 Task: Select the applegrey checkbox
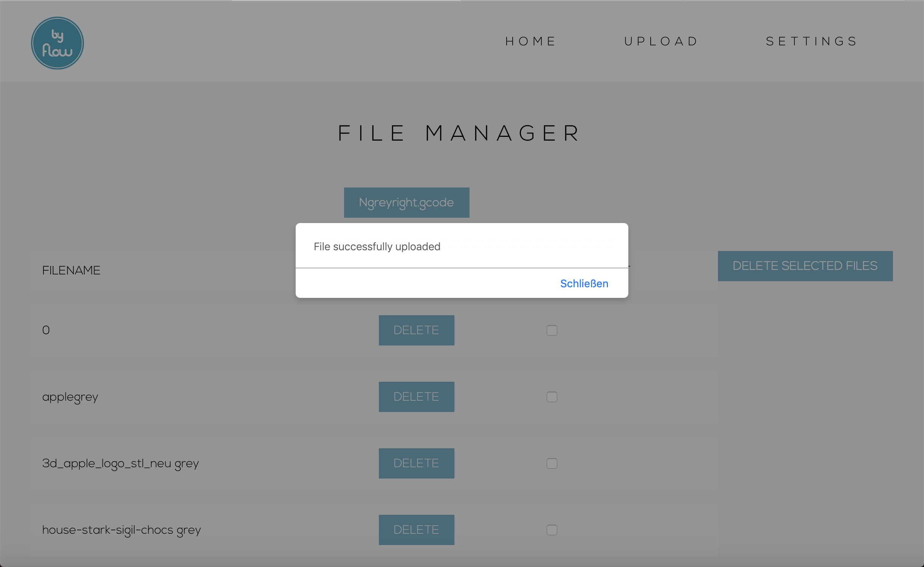552,397
